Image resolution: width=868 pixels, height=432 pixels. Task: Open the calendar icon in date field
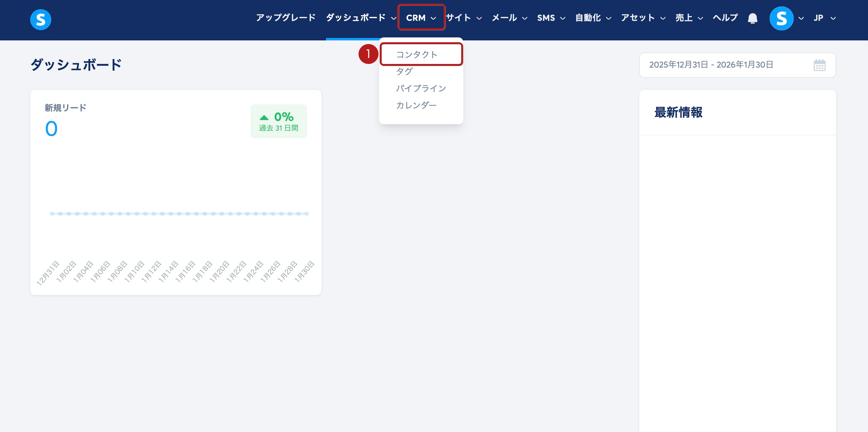click(x=819, y=65)
